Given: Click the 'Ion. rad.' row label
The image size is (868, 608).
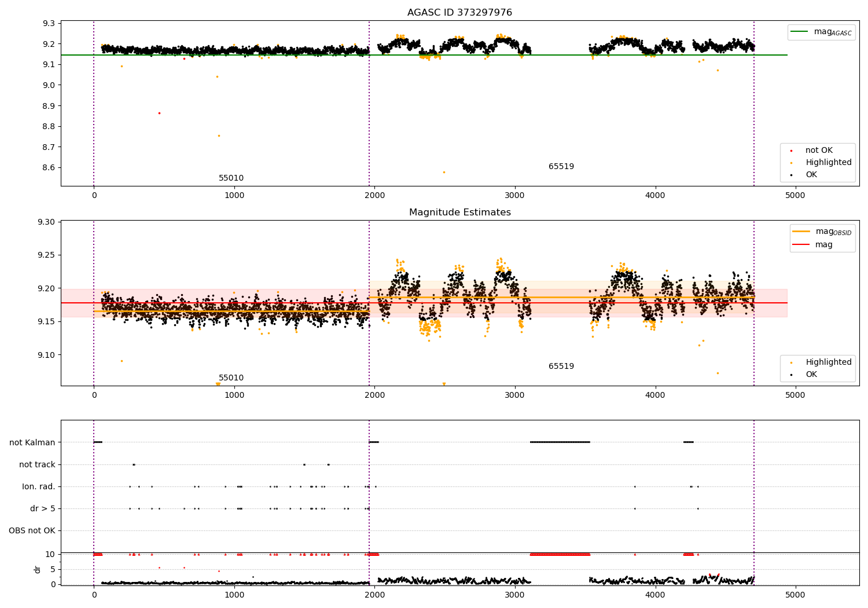Looking at the screenshot, I should pyautogui.click(x=39, y=487).
